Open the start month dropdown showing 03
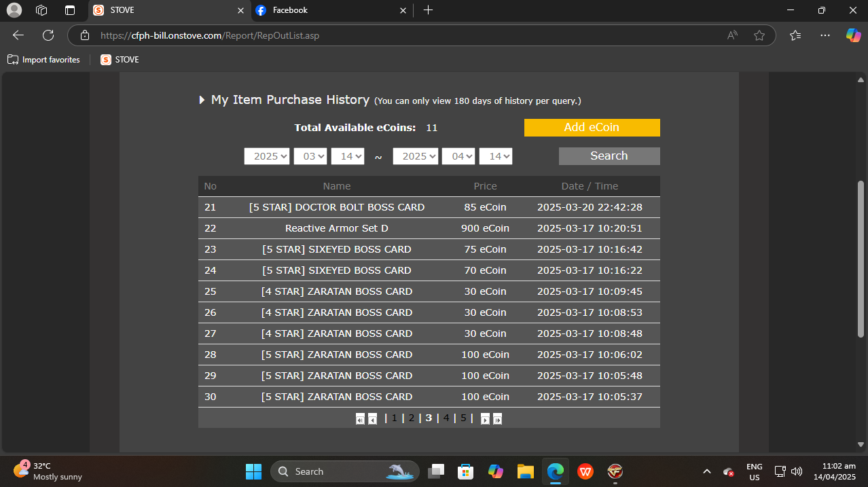 310,156
